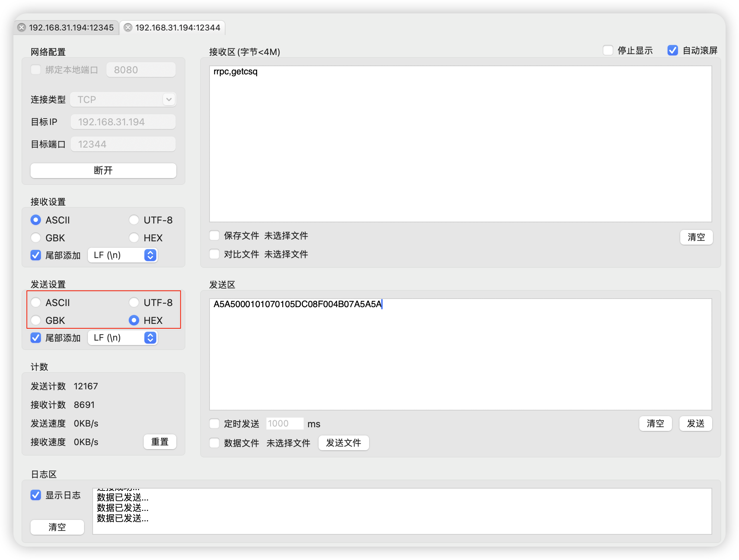The height and width of the screenshot is (560, 739).
Task: Close the 192.168.31.194:12345 tab icon
Action: 22,28
